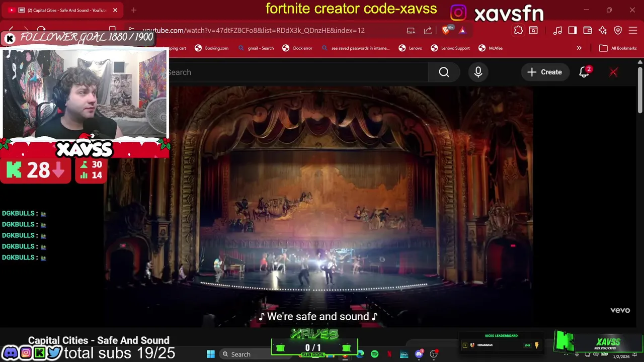Open Leo AI sparkle icon

coord(603,30)
